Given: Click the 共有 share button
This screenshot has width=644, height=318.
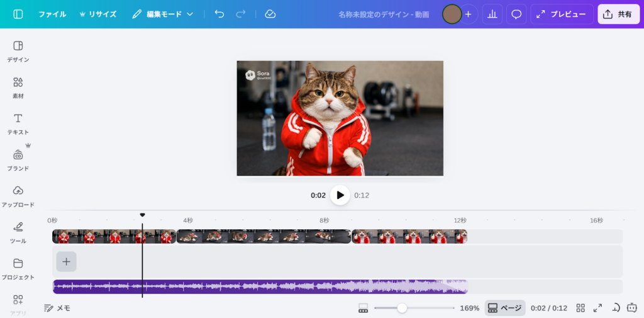Looking at the screenshot, I should click(x=618, y=14).
